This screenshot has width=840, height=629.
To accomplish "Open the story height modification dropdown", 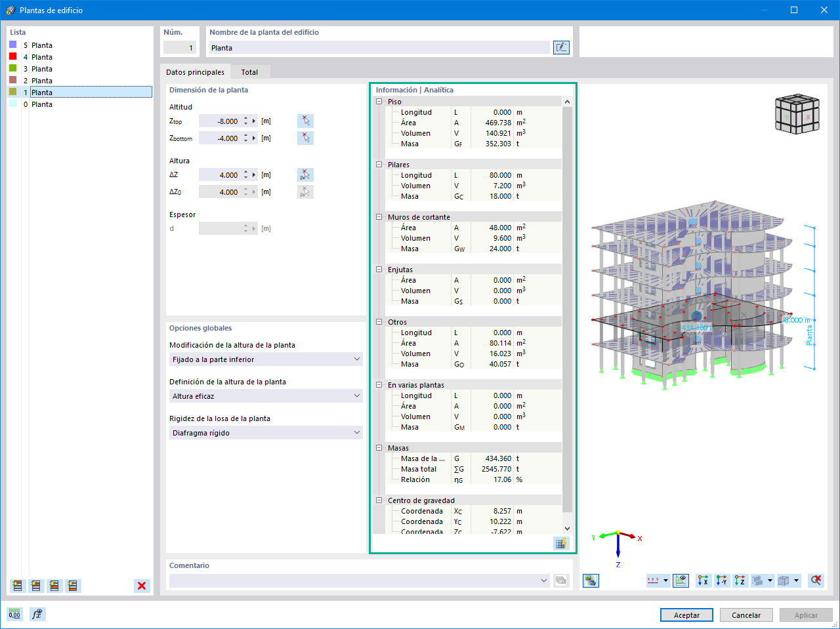I will coord(266,359).
